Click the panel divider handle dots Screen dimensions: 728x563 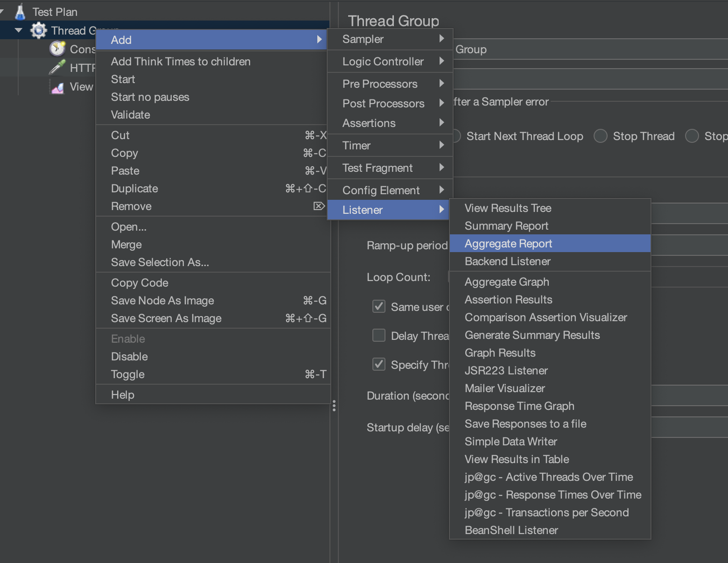coord(334,406)
